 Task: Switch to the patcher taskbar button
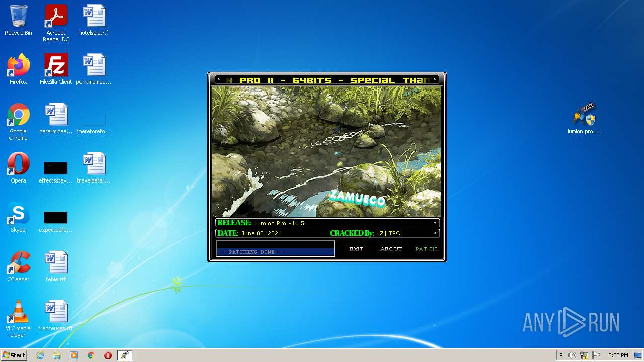pyautogui.click(x=125, y=355)
